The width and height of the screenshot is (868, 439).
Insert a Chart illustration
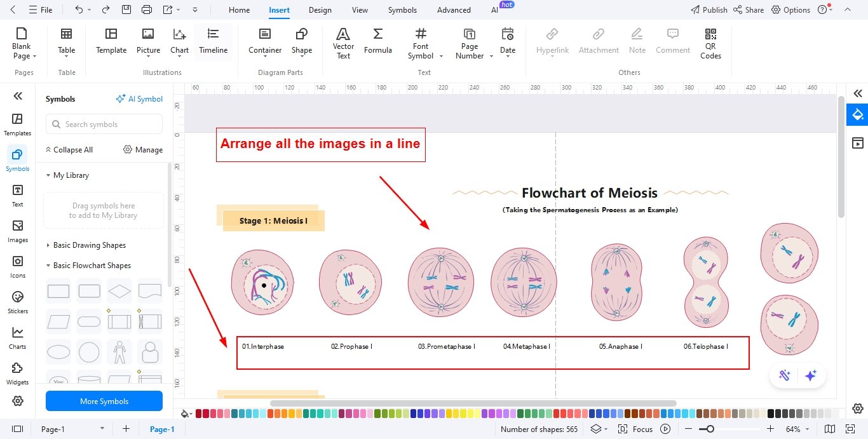[180, 41]
